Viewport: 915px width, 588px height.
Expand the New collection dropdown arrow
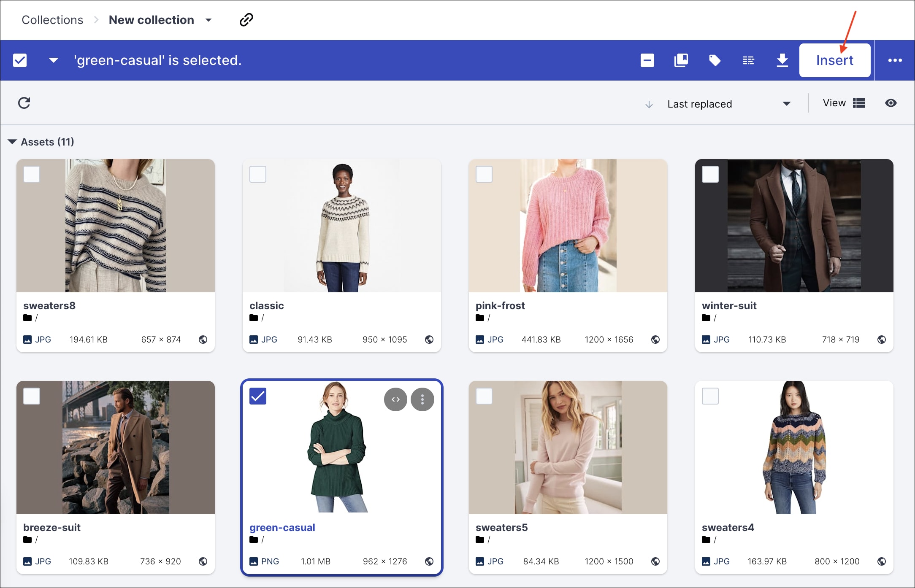click(208, 20)
